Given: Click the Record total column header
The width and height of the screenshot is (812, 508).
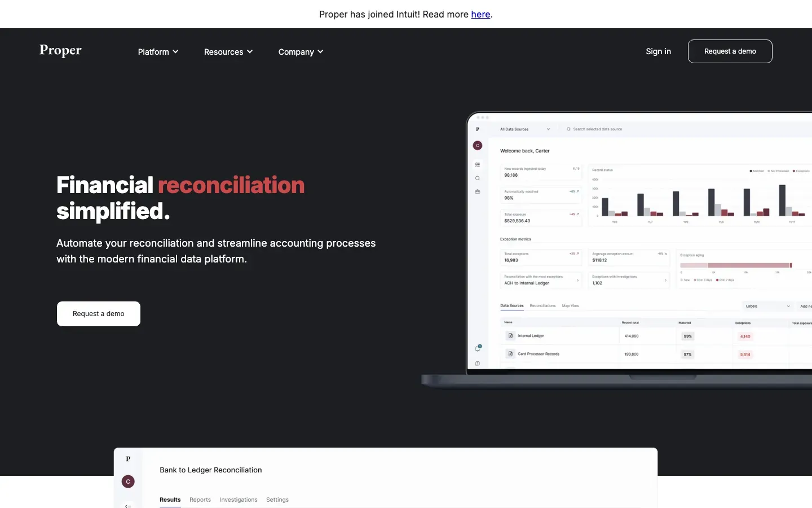Looking at the screenshot, I should tap(630, 322).
